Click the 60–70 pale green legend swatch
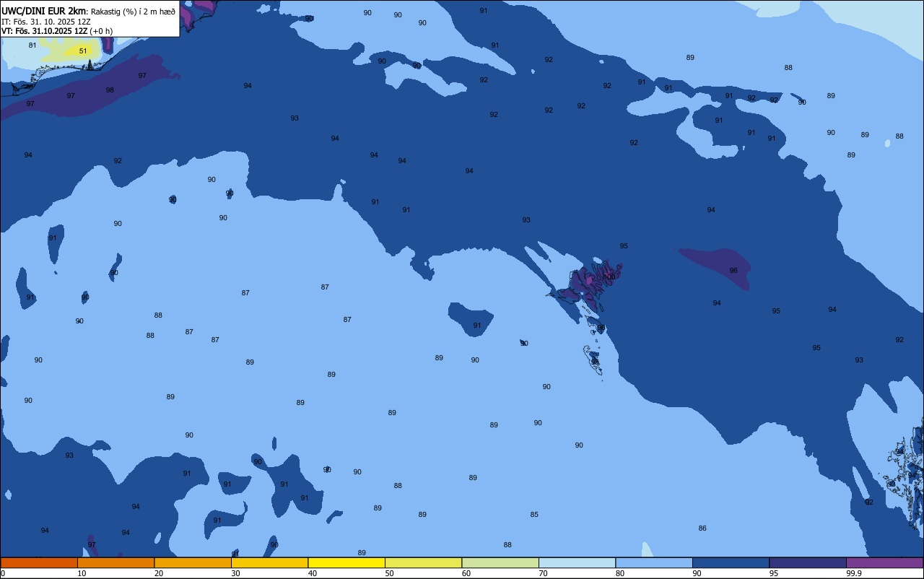The height and width of the screenshot is (579, 924). click(500, 562)
